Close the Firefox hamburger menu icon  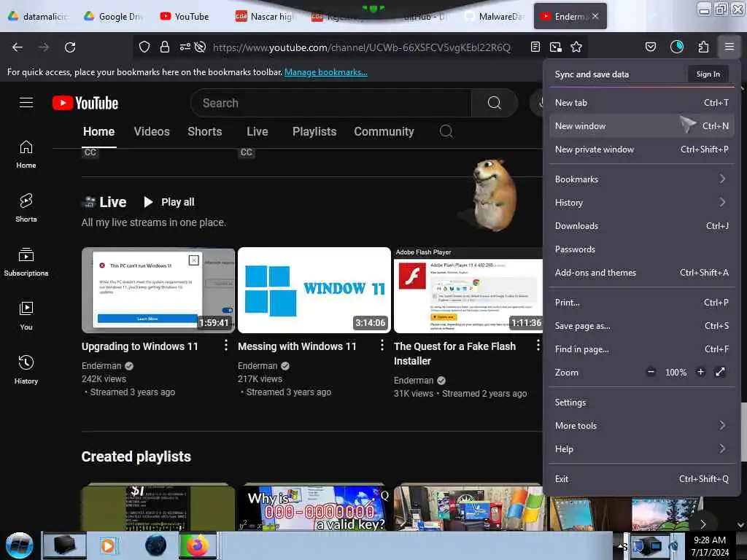(x=729, y=47)
